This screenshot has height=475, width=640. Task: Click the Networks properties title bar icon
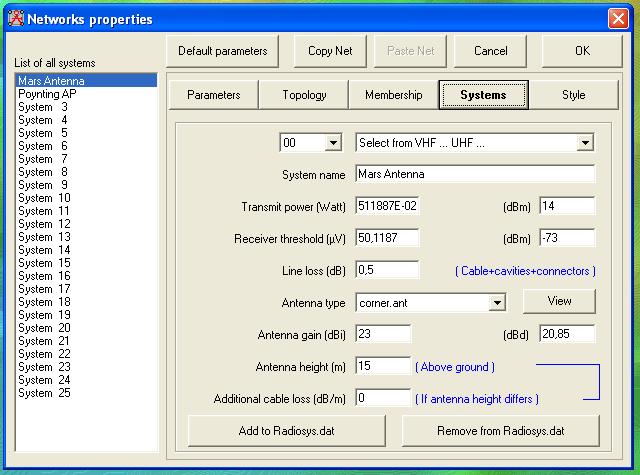(x=16, y=19)
